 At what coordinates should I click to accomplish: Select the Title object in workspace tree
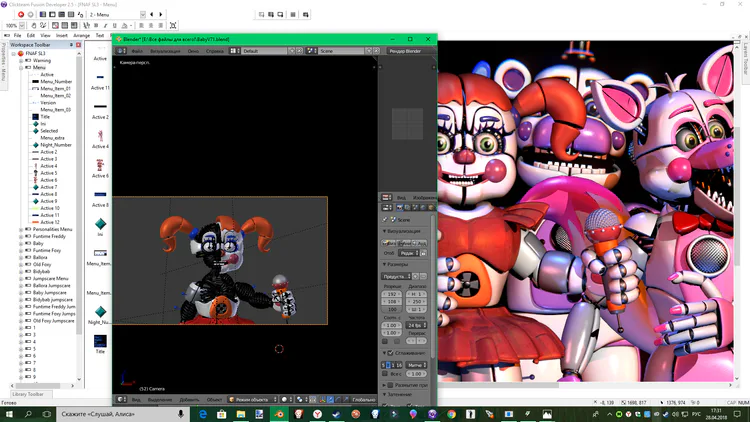point(45,117)
